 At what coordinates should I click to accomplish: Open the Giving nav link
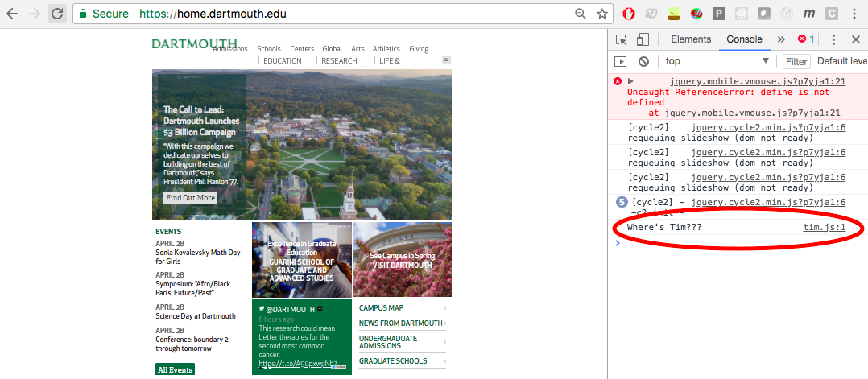pyautogui.click(x=419, y=49)
